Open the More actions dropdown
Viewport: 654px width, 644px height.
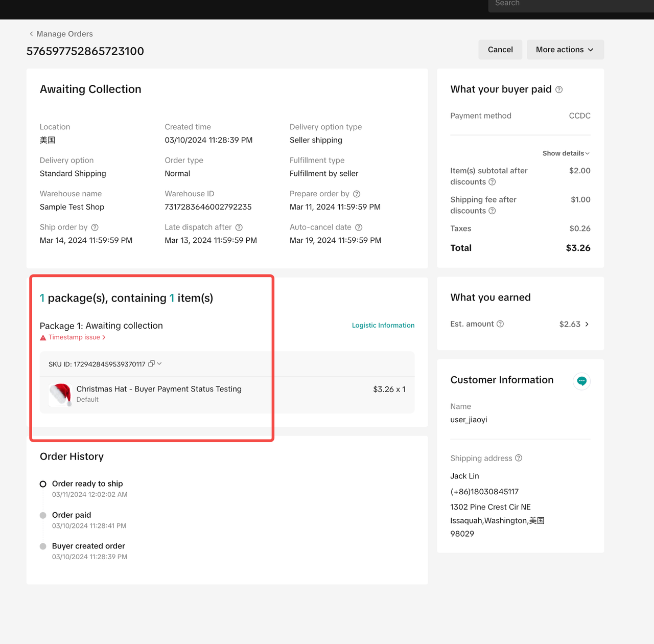565,50
